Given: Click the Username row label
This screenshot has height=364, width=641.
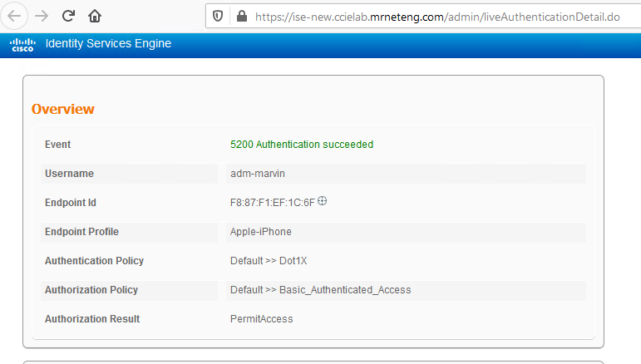Looking at the screenshot, I should pyautogui.click(x=69, y=174).
